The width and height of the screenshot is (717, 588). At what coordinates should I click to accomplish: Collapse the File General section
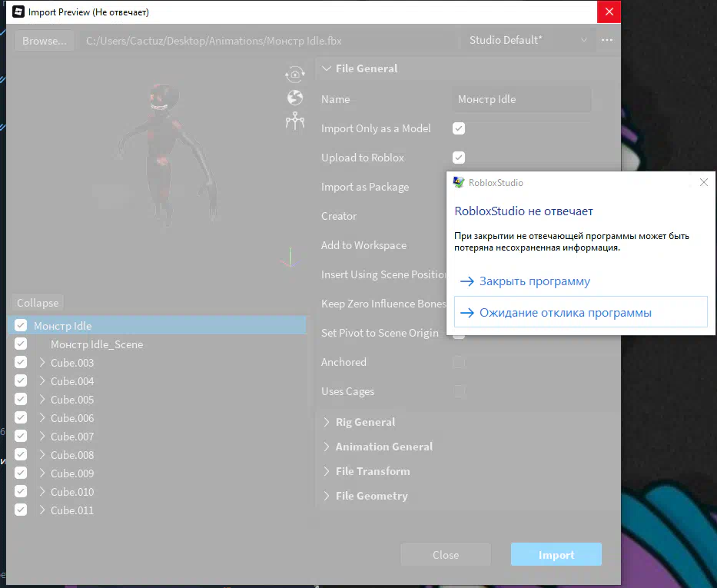[326, 68]
